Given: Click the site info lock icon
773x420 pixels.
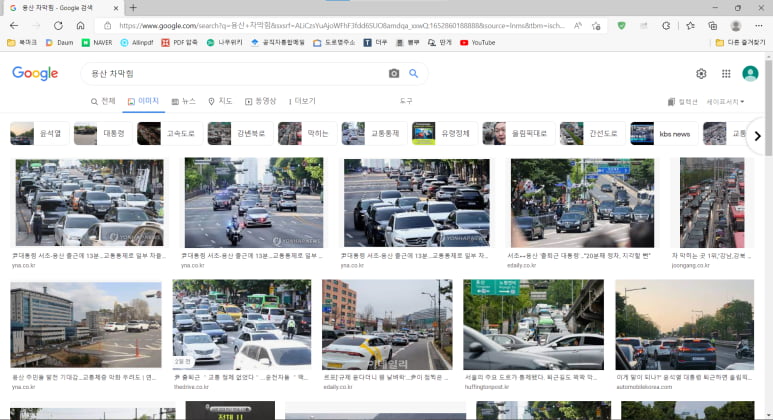Looking at the screenshot, I should click(x=107, y=26).
